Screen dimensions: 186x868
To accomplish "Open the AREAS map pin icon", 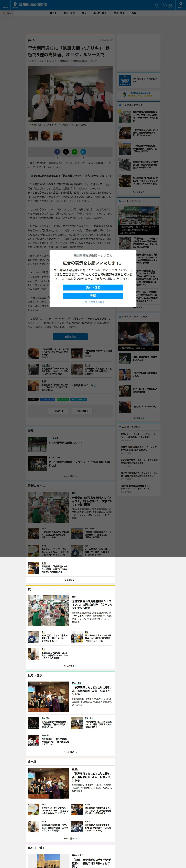I will coord(181,5).
